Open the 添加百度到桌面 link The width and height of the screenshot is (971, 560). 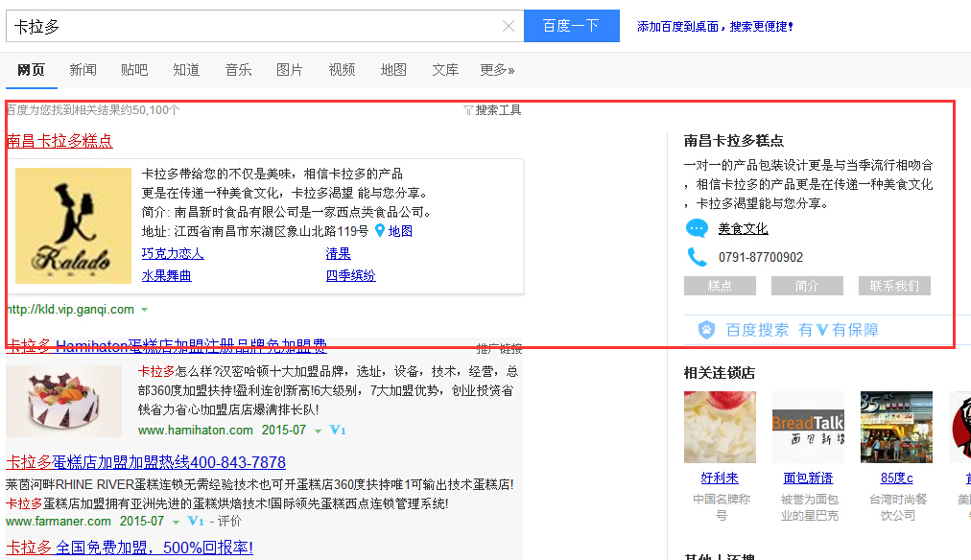tap(715, 27)
